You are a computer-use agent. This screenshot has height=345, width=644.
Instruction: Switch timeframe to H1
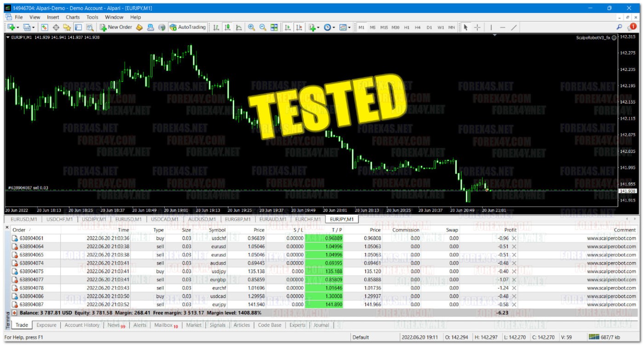tap(407, 28)
